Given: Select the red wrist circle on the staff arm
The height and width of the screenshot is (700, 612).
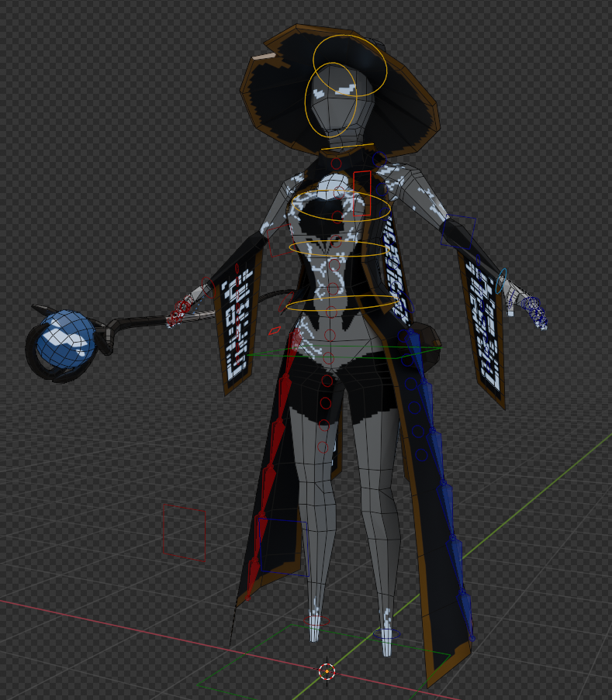Looking at the screenshot, I should (208, 288).
